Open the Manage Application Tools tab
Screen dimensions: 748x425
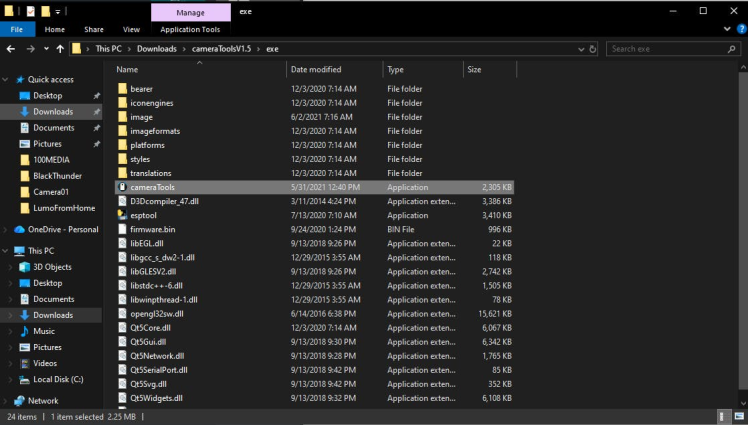(190, 12)
